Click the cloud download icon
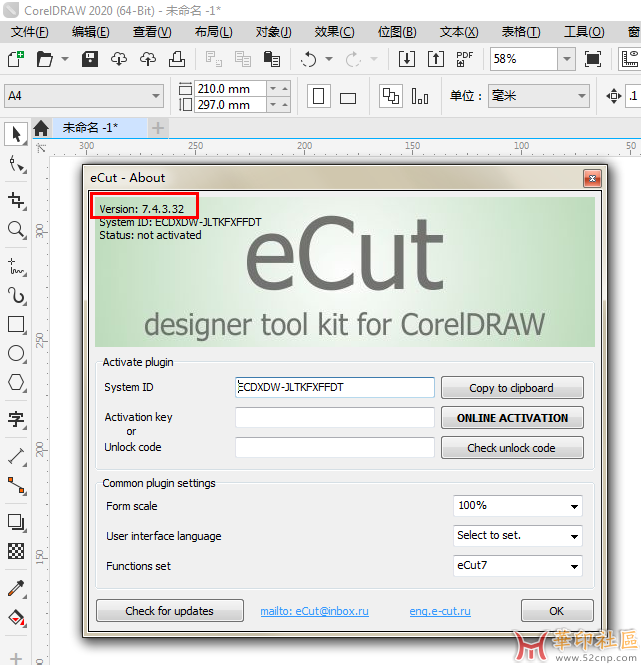 point(118,59)
